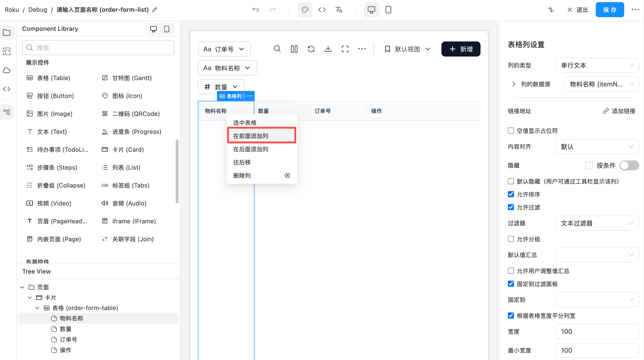The image size is (644, 360).
Task: Open the more options menu beside 保存
Action: [x=635, y=10]
